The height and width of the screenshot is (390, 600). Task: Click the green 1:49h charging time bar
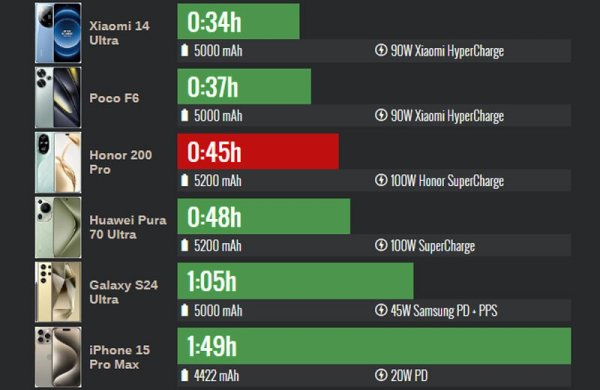click(374, 346)
